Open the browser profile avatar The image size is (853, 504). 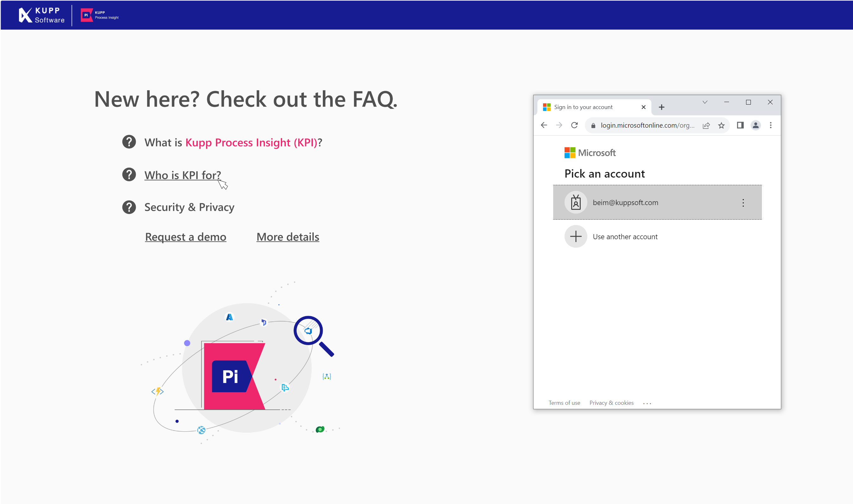pos(756,125)
